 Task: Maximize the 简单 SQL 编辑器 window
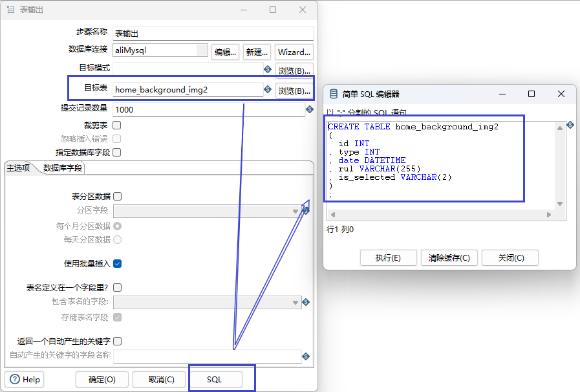pos(532,94)
